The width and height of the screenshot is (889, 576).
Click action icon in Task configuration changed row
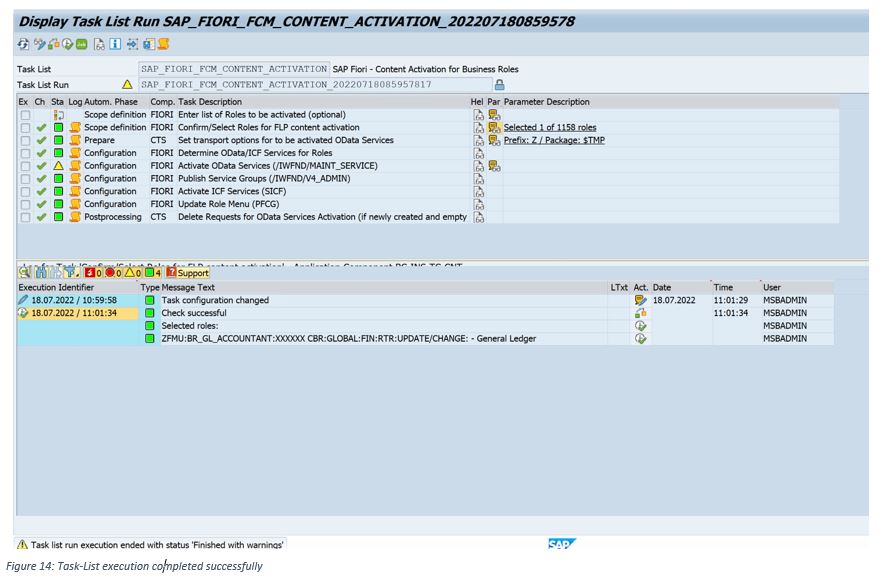coord(640,300)
